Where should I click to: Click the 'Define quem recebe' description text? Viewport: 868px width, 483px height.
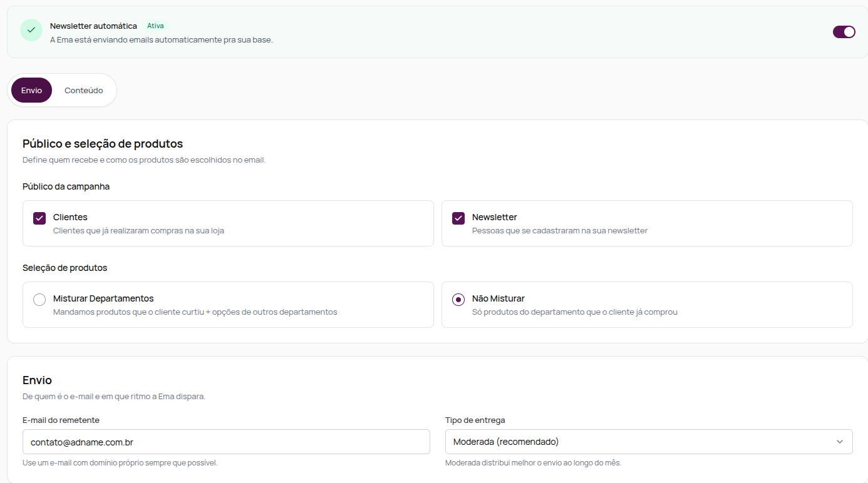pos(144,160)
